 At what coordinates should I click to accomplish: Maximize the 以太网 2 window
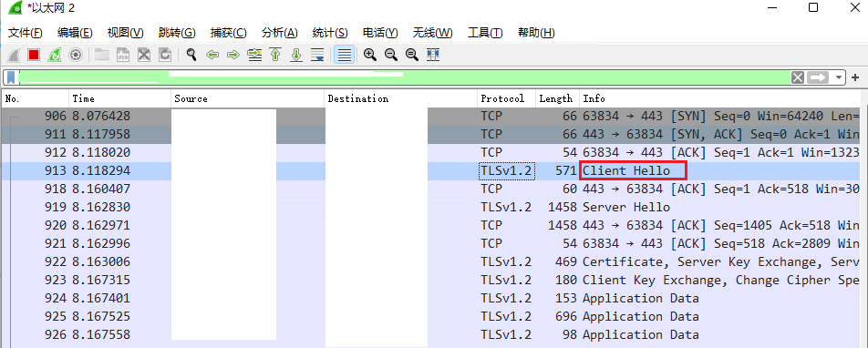coord(813,7)
